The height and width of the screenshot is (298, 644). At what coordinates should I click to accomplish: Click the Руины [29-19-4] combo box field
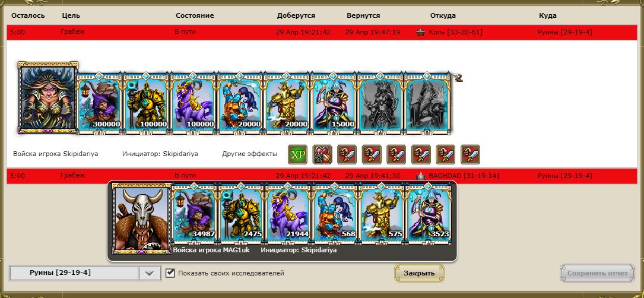(85, 273)
